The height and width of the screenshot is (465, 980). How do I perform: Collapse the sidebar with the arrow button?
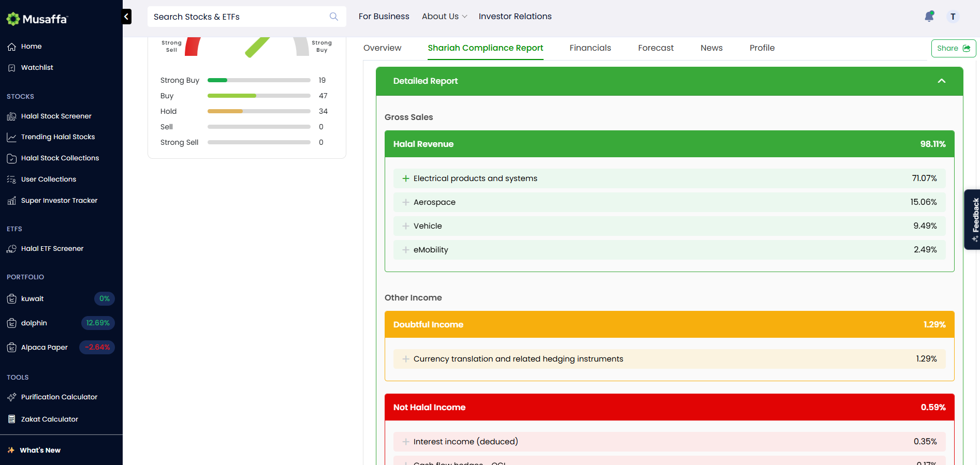click(127, 17)
